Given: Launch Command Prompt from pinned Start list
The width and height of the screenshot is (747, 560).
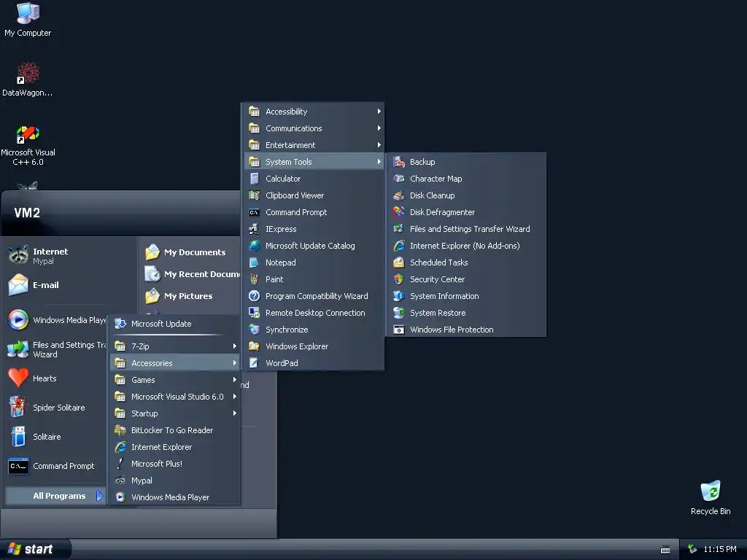Looking at the screenshot, I should point(56,466).
